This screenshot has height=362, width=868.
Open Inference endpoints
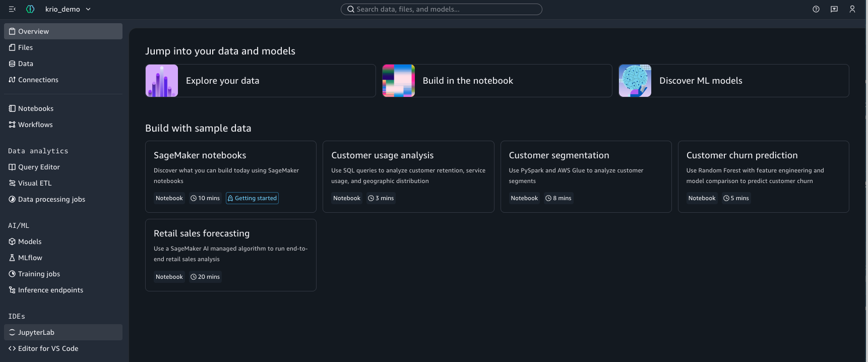[x=63, y=290]
